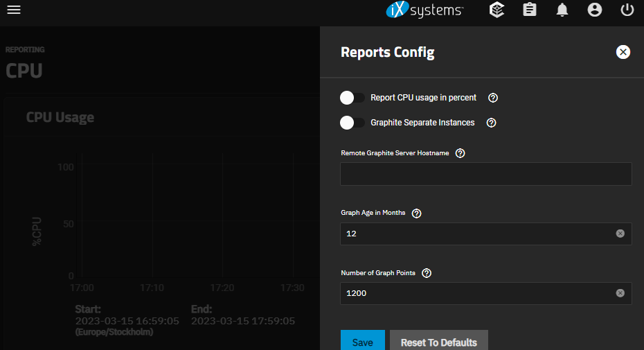Click the Reports Config heading
Screen dimensions: 644x350
pyautogui.click(x=387, y=53)
